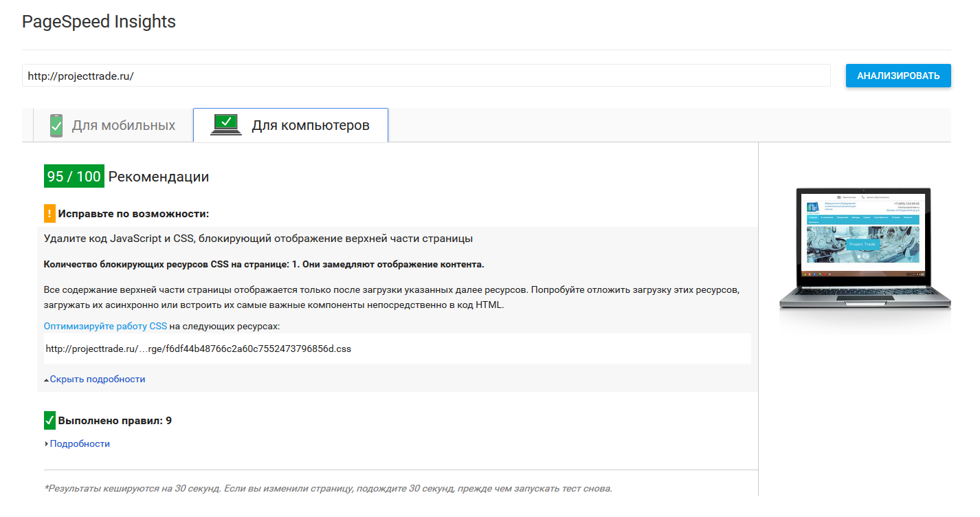980x517 pixels.
Task: Click the blocking CSS resource URL
Action: (198, 349)
